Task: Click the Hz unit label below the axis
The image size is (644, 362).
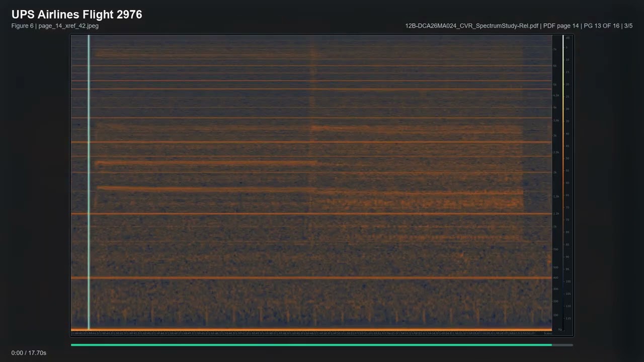Action: (x=560, y=330)
